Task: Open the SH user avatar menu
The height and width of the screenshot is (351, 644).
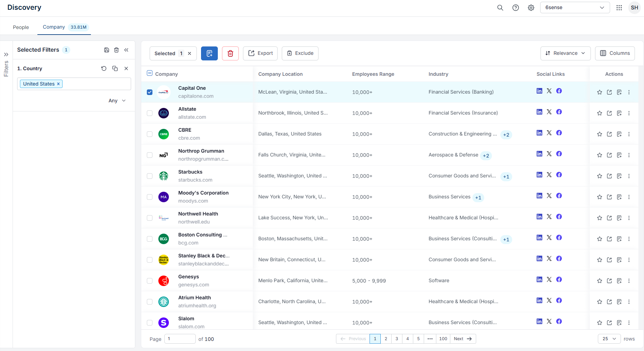Action: [635, 8]
